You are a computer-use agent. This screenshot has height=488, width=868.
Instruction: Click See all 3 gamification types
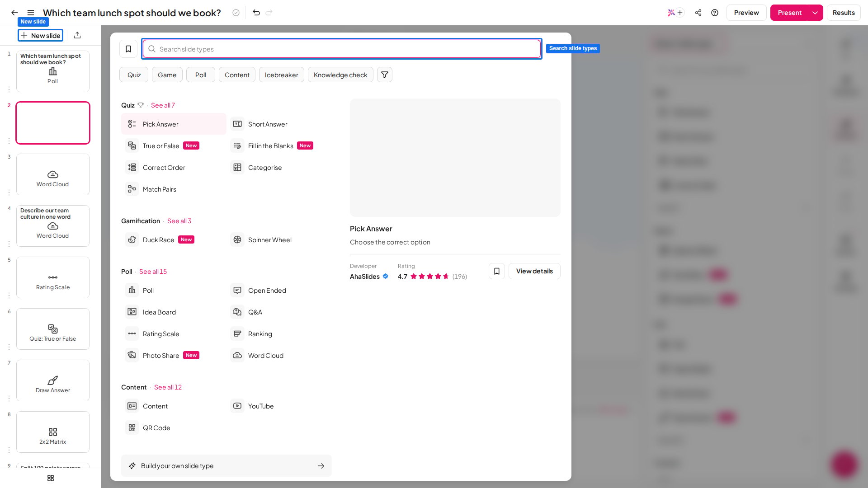(179, 221)
